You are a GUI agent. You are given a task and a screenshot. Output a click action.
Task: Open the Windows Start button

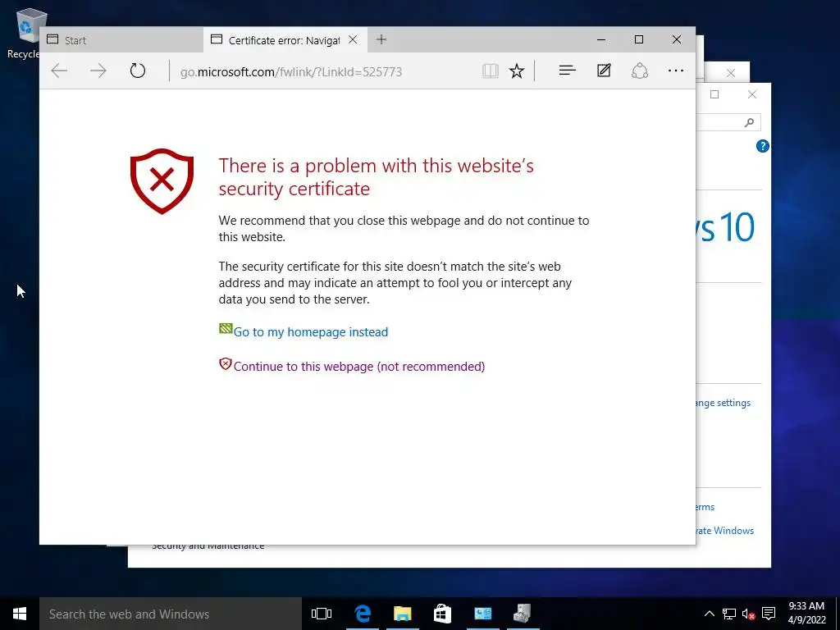coord(20,614)
